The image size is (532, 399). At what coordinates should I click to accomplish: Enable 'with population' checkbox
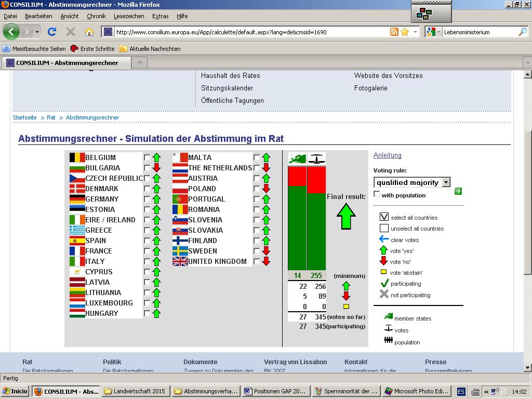(x=377, y=194)
